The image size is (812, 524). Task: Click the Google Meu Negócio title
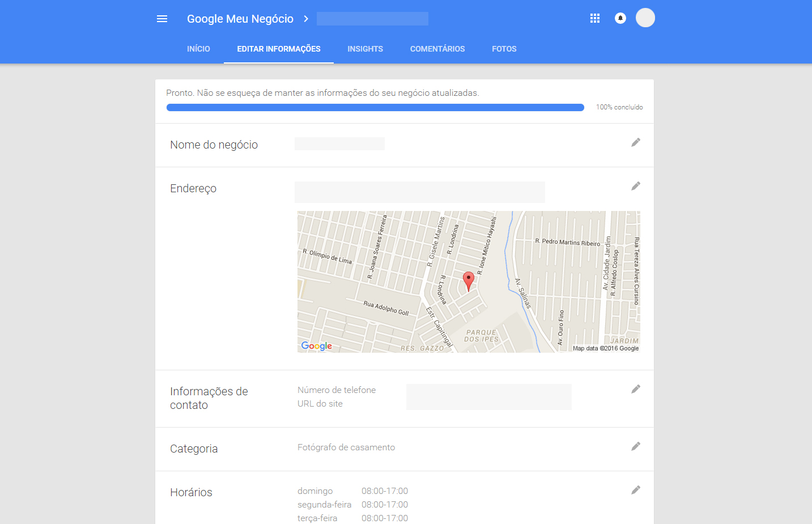240,19
